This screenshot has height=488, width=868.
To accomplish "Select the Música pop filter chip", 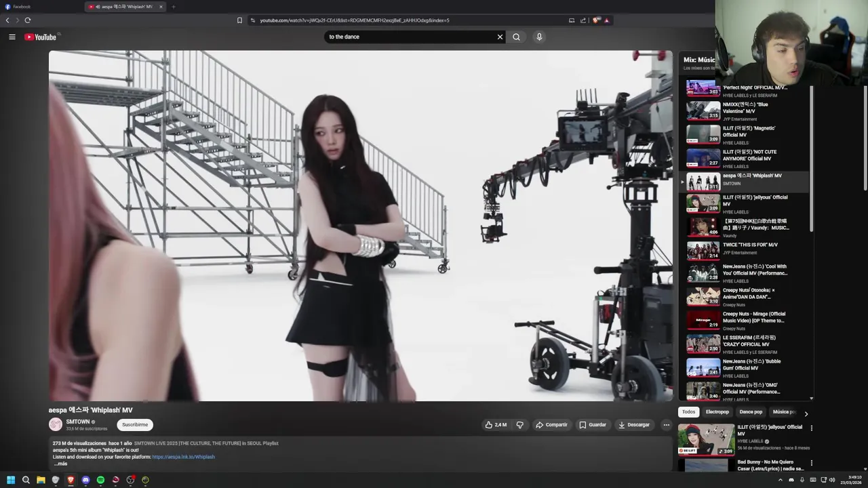I will point(784,412).
